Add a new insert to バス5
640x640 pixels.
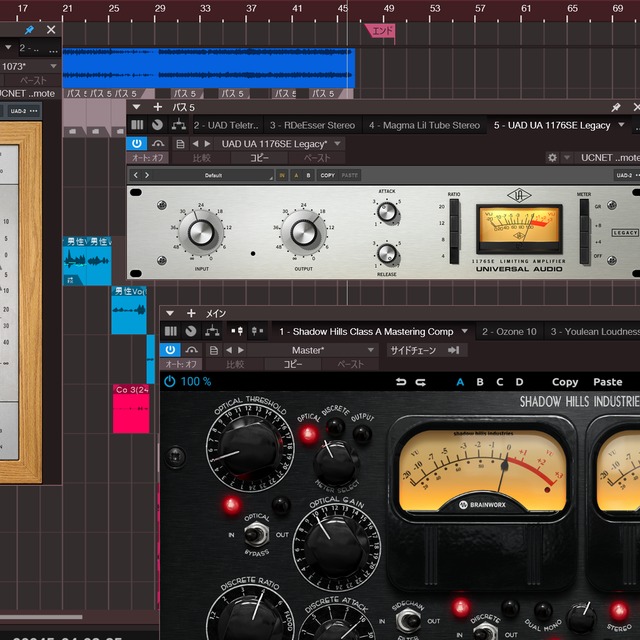click(157, 107)
